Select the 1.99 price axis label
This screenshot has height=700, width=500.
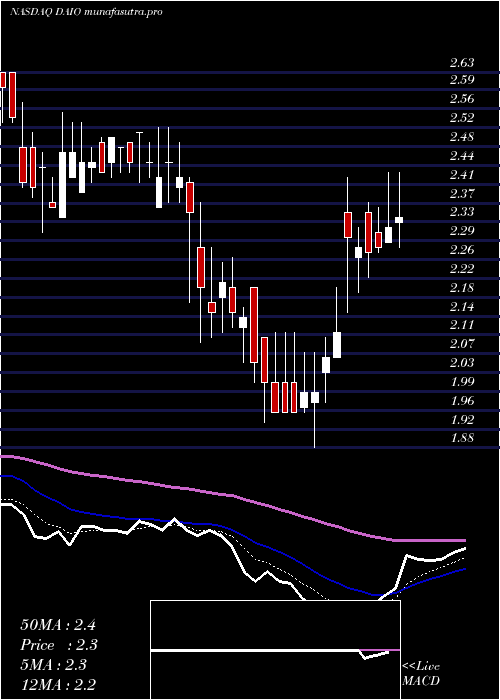point(462,382)
